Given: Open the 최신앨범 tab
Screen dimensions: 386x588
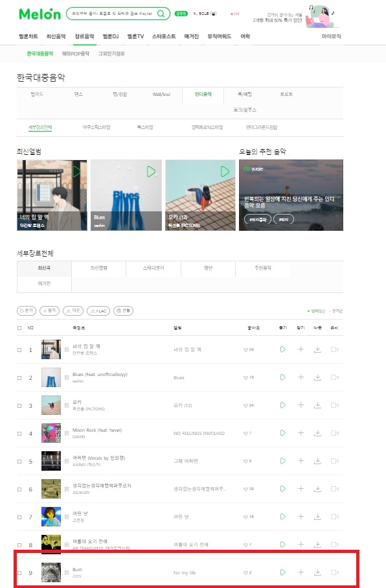Looking at the screenshot, I should click(x=99, y=268).
